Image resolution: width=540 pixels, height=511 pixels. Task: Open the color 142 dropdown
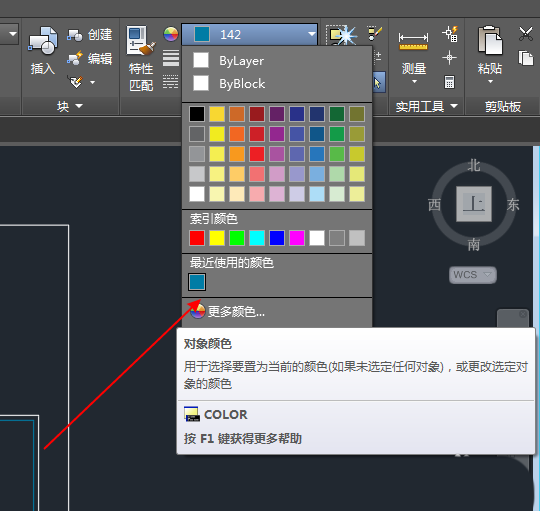coord(249,34)
